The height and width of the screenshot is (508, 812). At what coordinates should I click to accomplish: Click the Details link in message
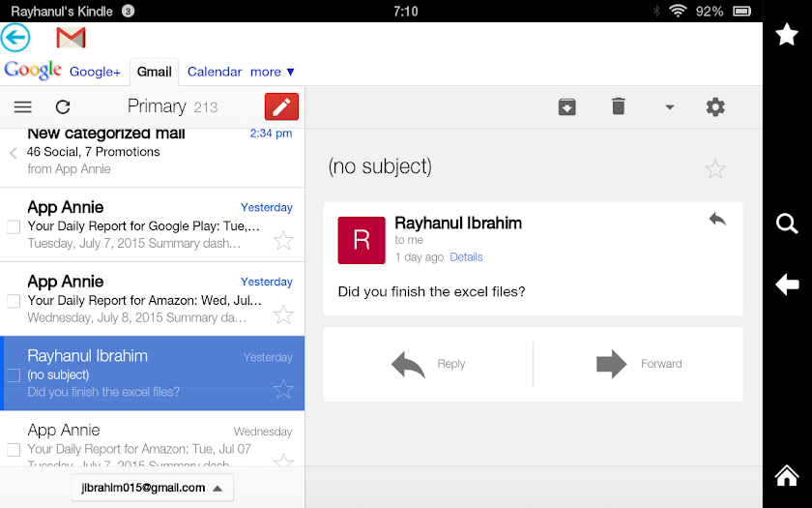coord(466,257)
